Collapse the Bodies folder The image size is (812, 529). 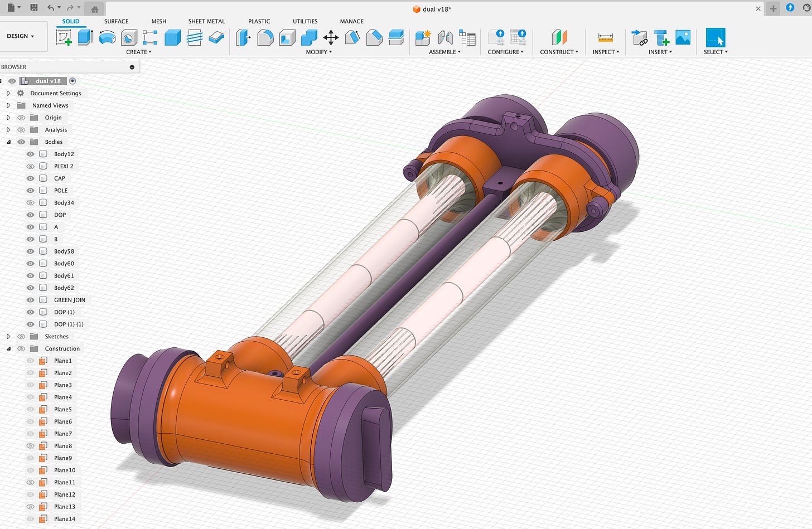click(8, 142)
